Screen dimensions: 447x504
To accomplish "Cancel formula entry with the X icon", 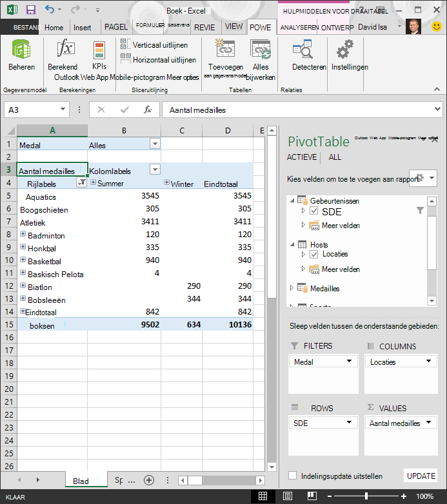I will click(101, 110).
